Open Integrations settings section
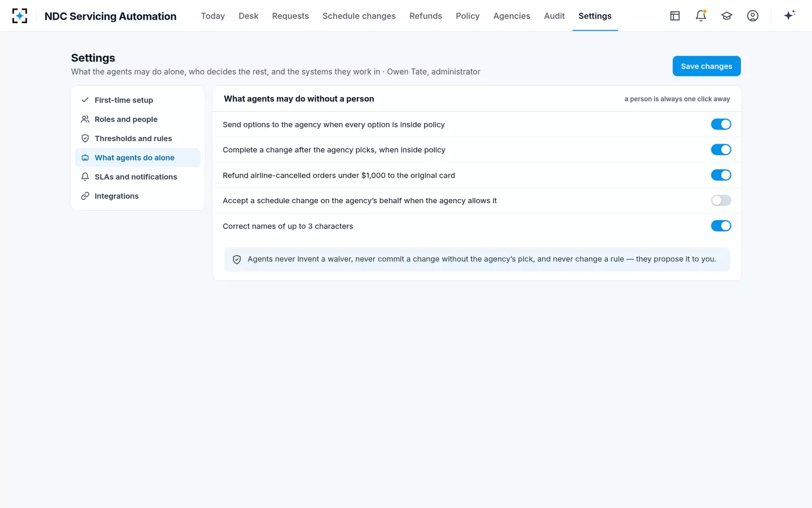This screenshot has height=508, width=812. 138,196
